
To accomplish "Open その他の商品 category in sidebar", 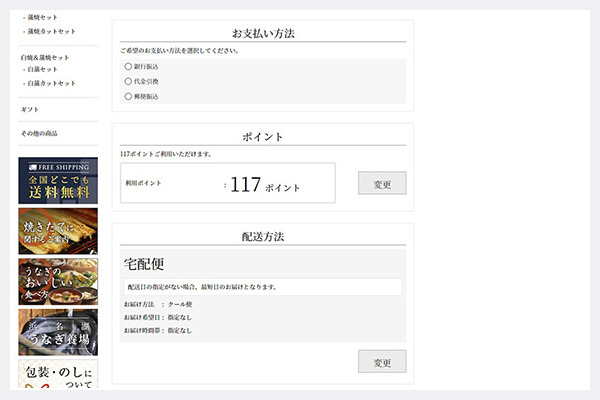I will (x=39, y=133).
